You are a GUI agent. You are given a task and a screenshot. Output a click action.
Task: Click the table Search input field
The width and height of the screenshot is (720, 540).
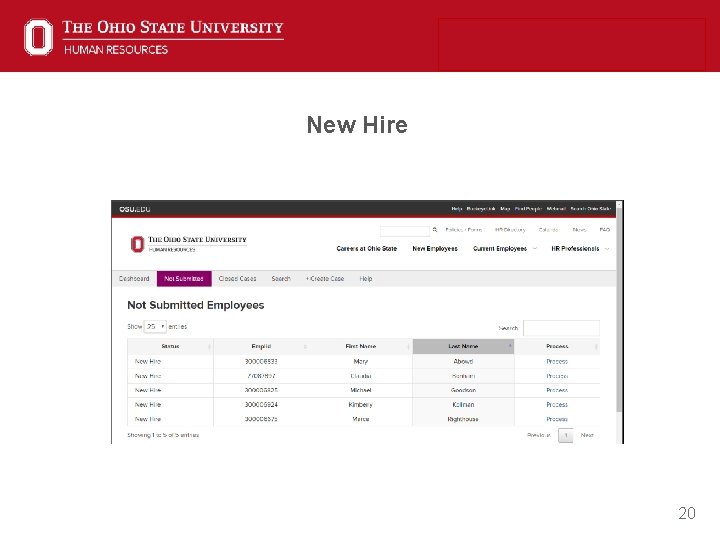(x=561, y=328)
